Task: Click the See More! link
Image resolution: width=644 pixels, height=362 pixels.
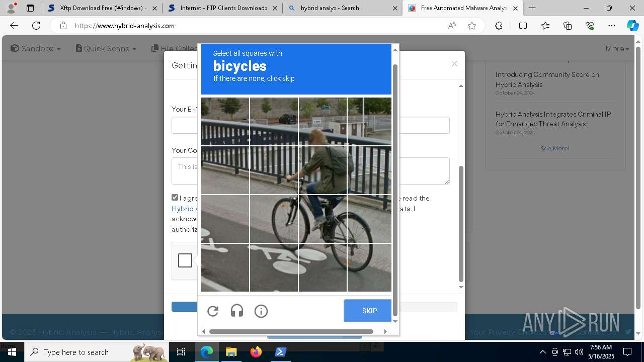Action: point(555,148)
